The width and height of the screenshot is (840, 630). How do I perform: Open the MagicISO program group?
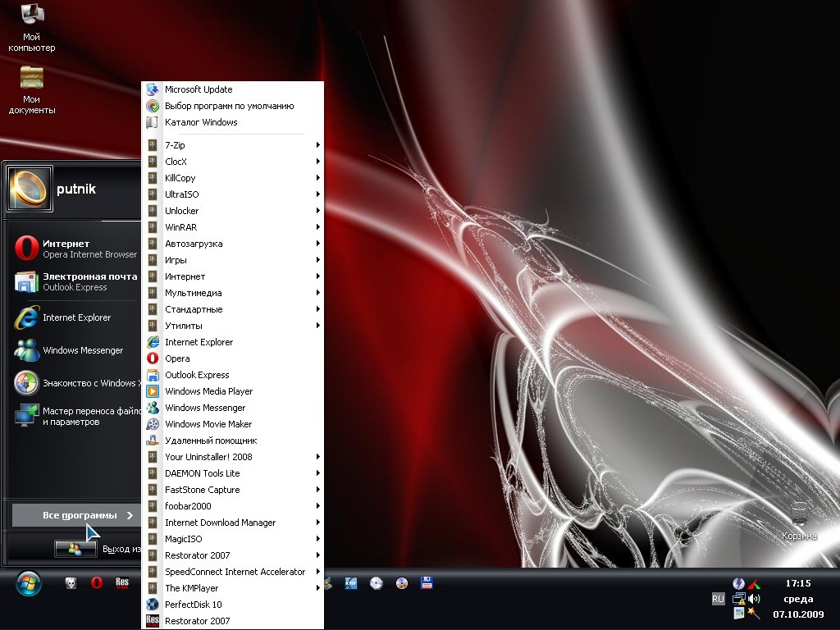tap(232, 539)
